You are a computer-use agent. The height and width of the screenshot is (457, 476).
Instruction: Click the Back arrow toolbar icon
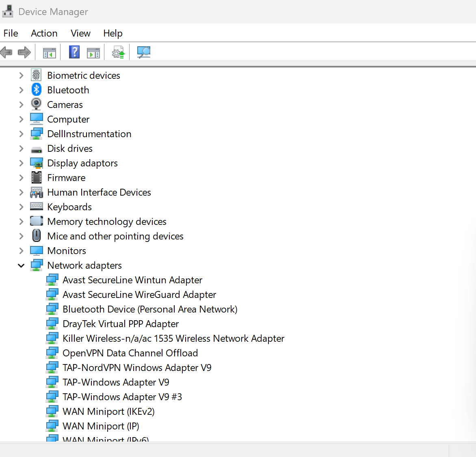[6, 52]
